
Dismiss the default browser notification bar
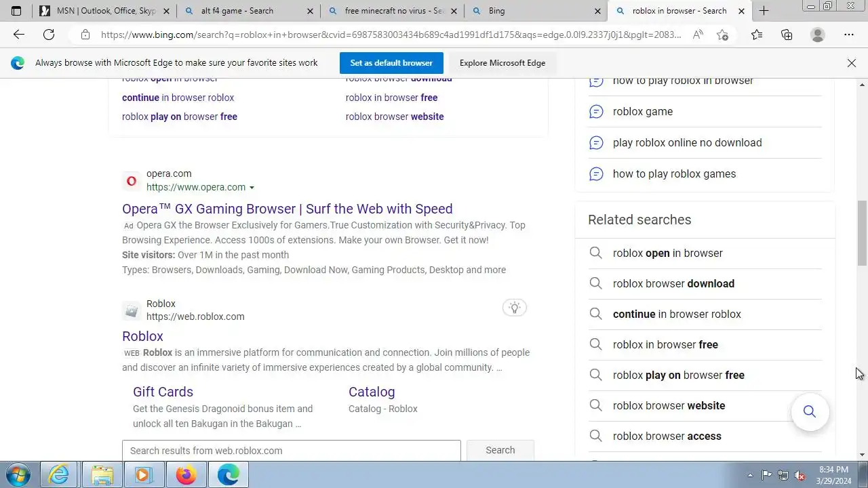coord(852,63)
